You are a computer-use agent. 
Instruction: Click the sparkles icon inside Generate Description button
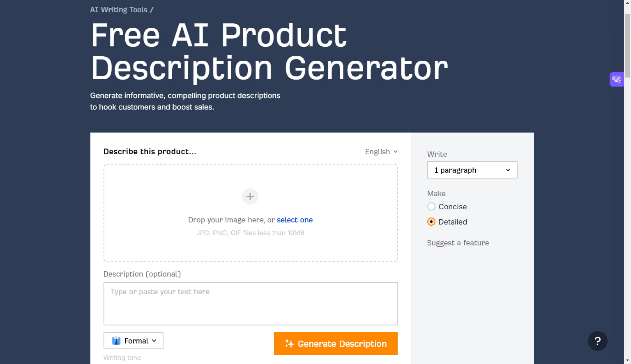point(289,343)
